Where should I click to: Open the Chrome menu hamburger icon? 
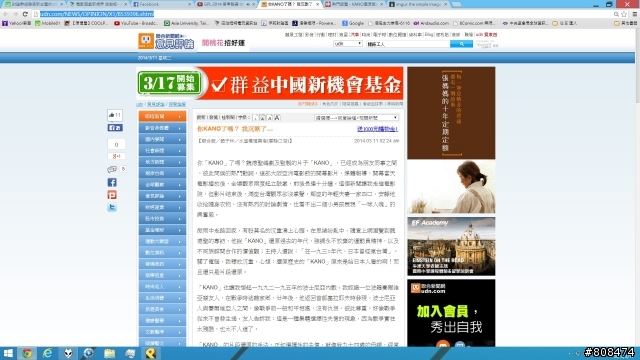click(x=634, y=14)
